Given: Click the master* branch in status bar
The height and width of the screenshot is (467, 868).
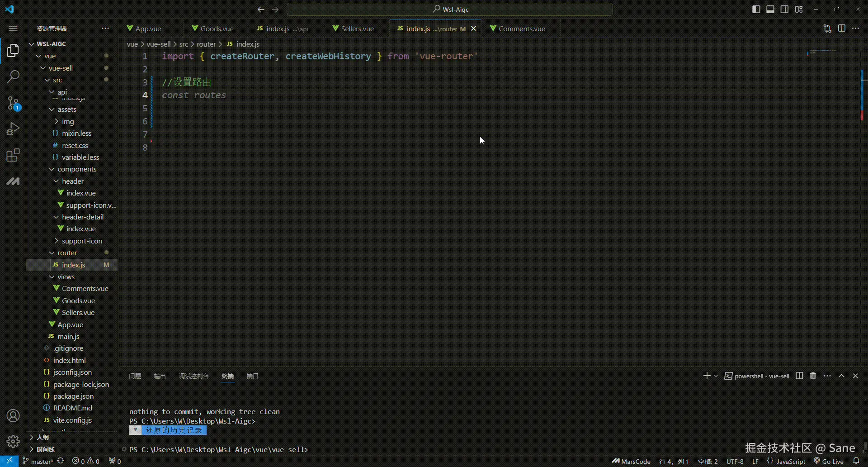Looking at the screenshot, I should [39, 461].
